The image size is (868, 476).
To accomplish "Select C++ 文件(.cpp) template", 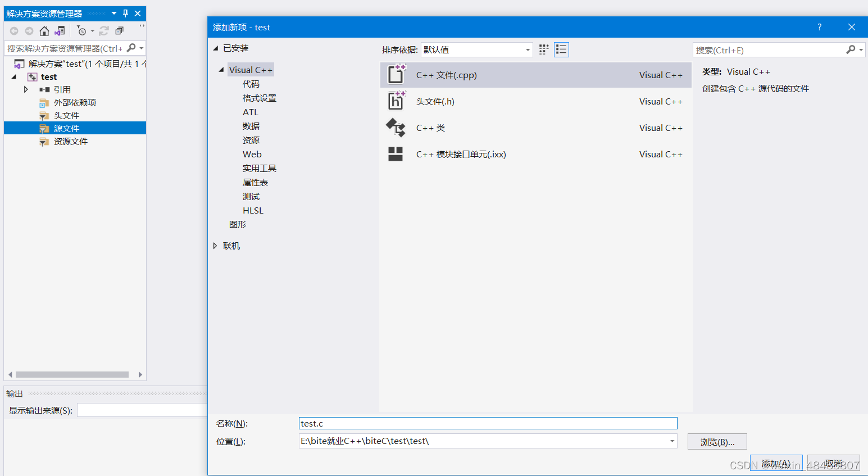I will 535,75.
